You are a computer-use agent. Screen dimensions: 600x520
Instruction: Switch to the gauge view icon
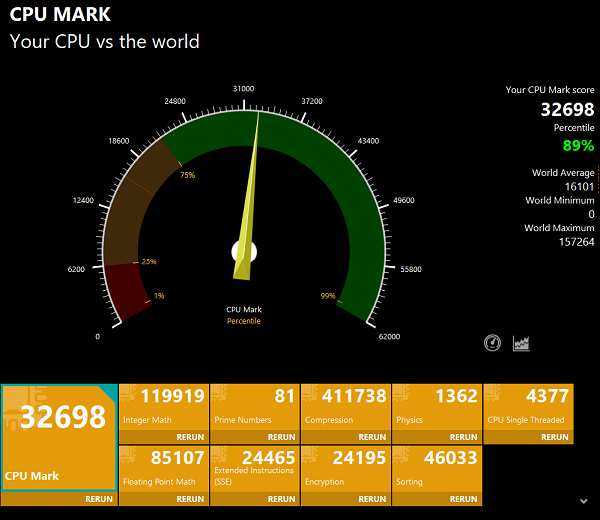pyautogui.click(x=492, y=343)
